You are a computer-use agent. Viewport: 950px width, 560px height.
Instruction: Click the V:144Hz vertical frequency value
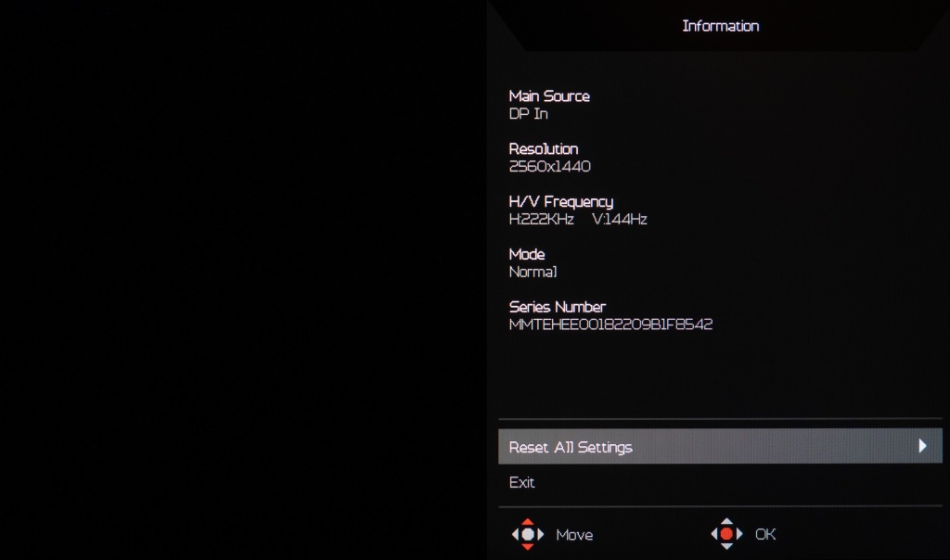pos(619,219)
